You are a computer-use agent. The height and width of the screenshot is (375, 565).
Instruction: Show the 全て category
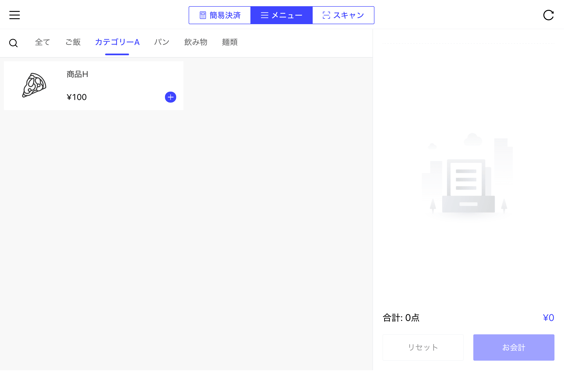[43, 42]
